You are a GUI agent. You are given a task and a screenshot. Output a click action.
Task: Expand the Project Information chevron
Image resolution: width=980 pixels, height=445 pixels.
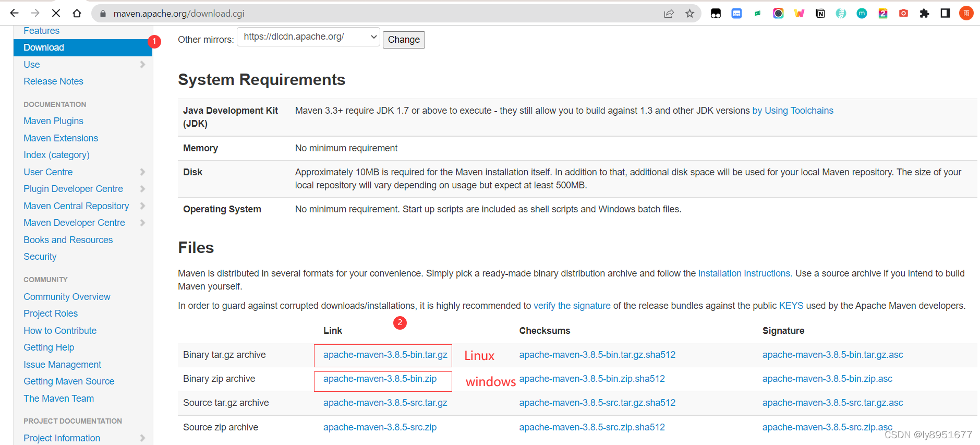142,438
